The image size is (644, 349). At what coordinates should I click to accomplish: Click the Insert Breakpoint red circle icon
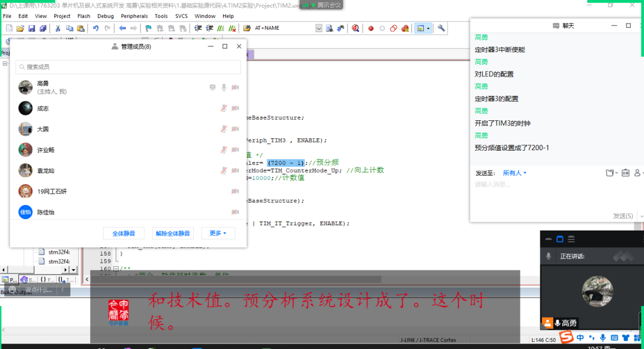[x=370, y=28]
